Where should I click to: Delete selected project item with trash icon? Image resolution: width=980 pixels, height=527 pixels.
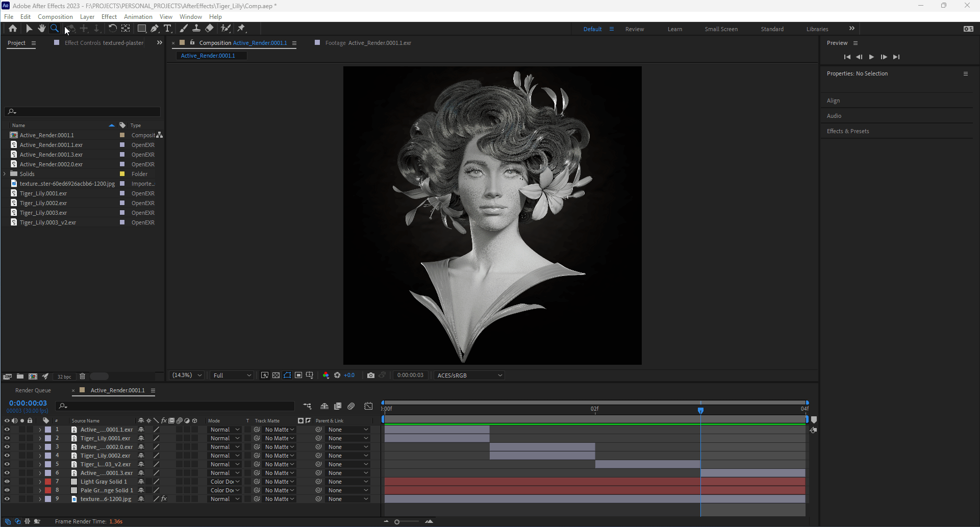coord(82,377)
